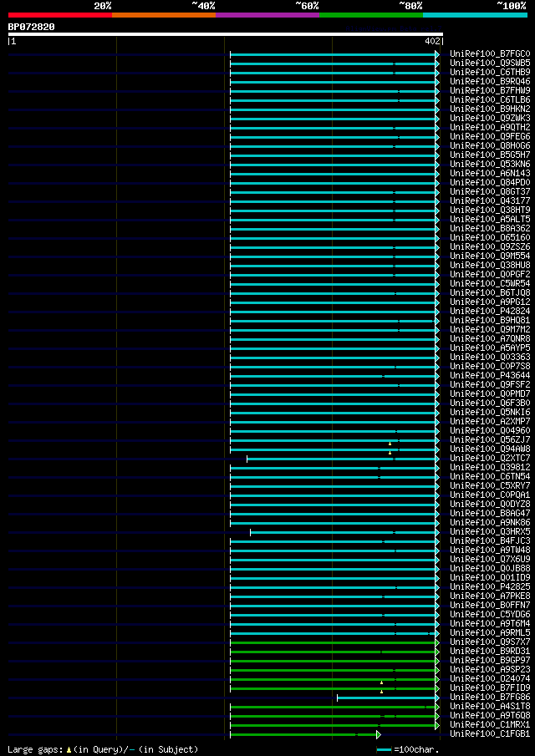Select the UniRef100_Q0JB88 label

(490, 568)
